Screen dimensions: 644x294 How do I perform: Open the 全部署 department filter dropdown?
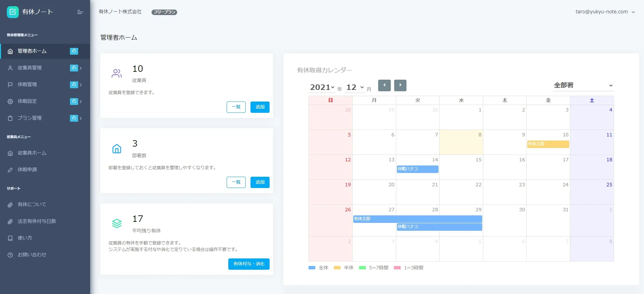pyautogui.click(x=583, y=85)
